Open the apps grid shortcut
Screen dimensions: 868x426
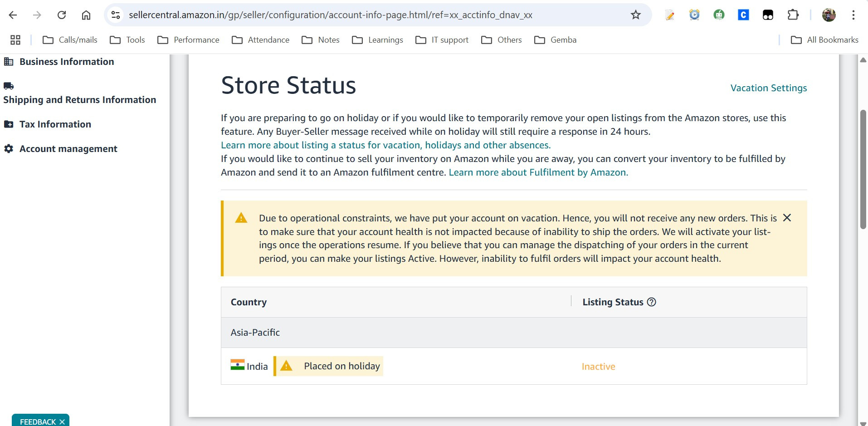[x=15, y=40]
